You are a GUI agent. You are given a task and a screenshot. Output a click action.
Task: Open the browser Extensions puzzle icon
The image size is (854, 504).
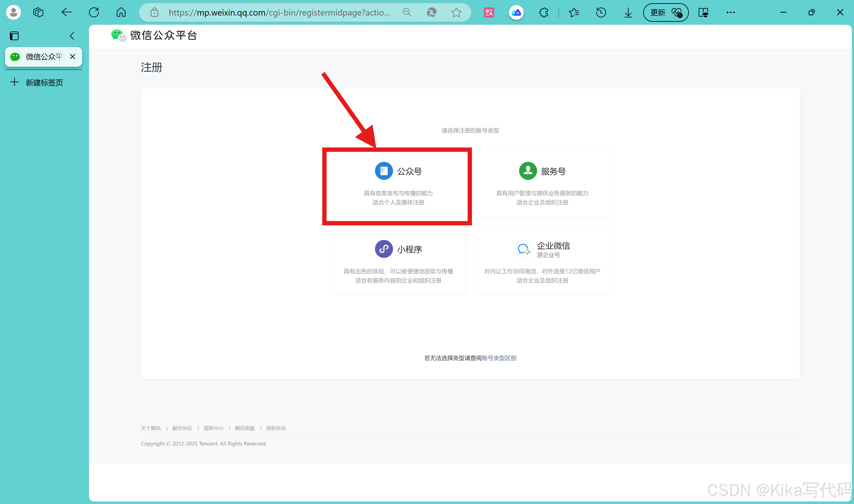(544, 13)
